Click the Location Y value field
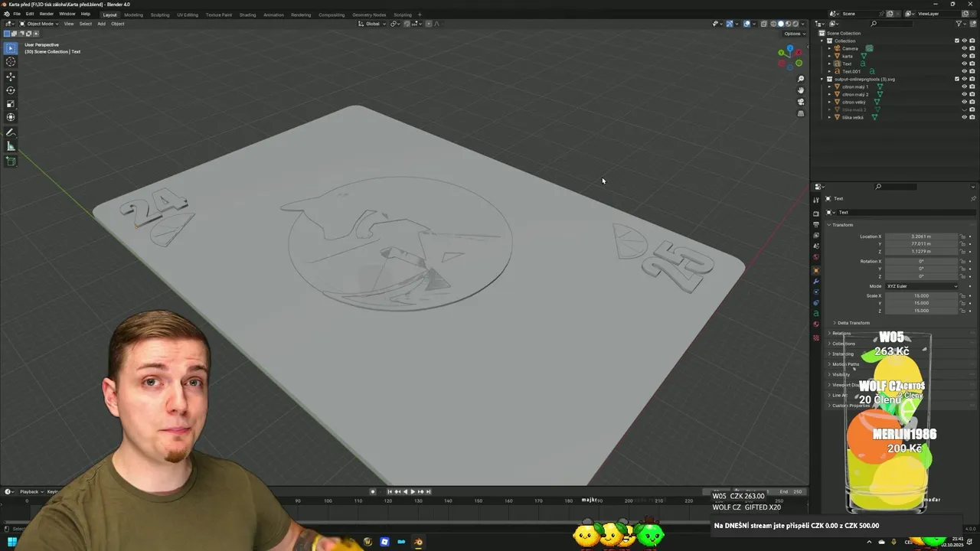 (x=921, y=243)
